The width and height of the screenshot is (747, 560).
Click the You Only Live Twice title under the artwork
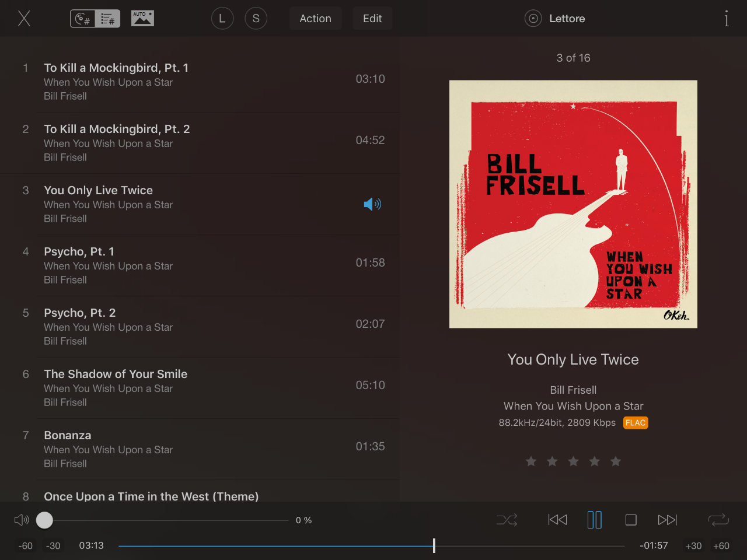tap(573, 359)
